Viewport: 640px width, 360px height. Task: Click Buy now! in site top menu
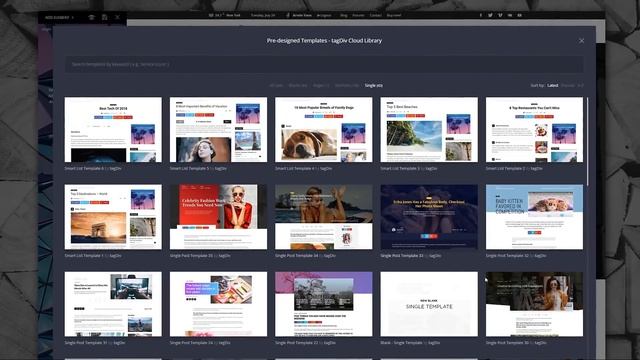tap(394, 16)
